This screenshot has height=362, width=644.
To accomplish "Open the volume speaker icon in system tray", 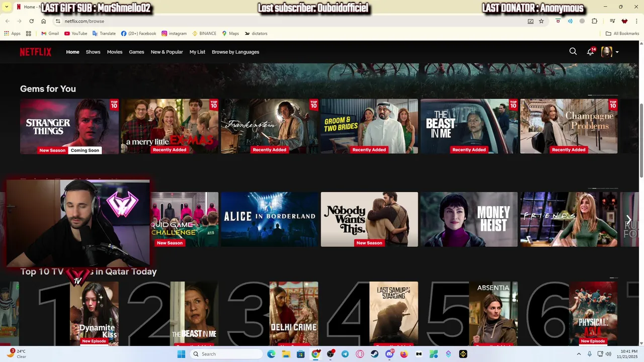I will tap(608, 354).
